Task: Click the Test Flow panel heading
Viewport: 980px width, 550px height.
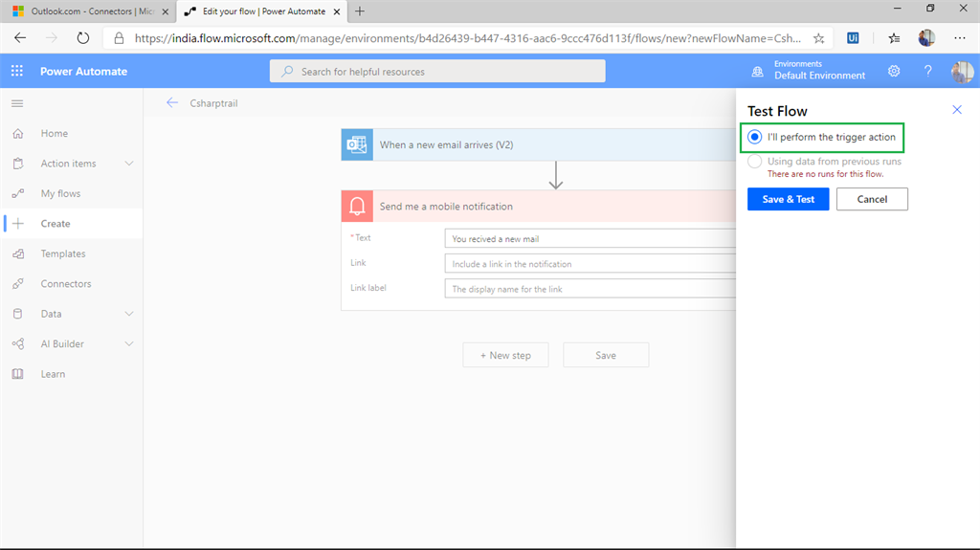Action: tap(777, 111)
